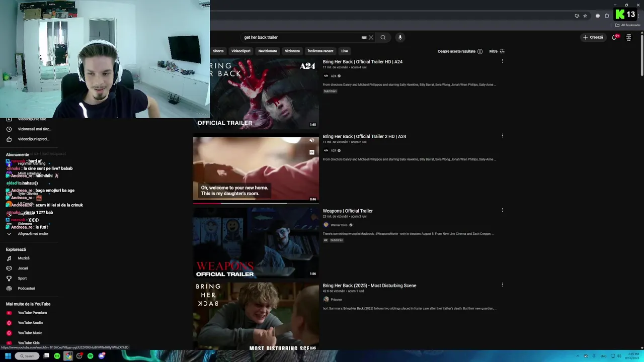Open Videoclipuri apreciate in sidebar
The height and width of the screenshot is (362, 644).
click(29, 139)
